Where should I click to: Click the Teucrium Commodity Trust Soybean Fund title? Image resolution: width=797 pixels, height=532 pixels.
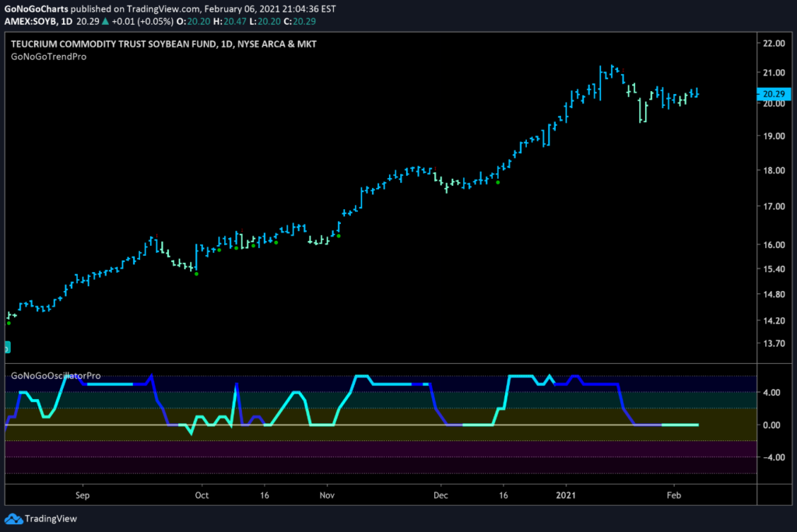pos(163,44)
